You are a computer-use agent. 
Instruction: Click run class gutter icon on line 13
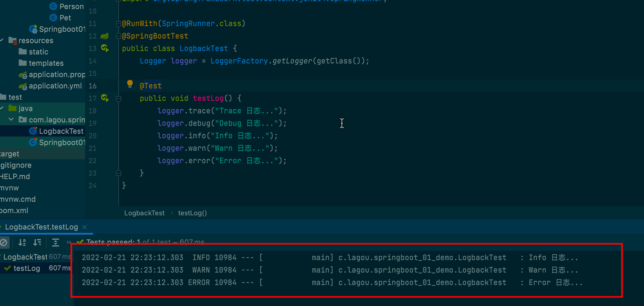point(105,48)
